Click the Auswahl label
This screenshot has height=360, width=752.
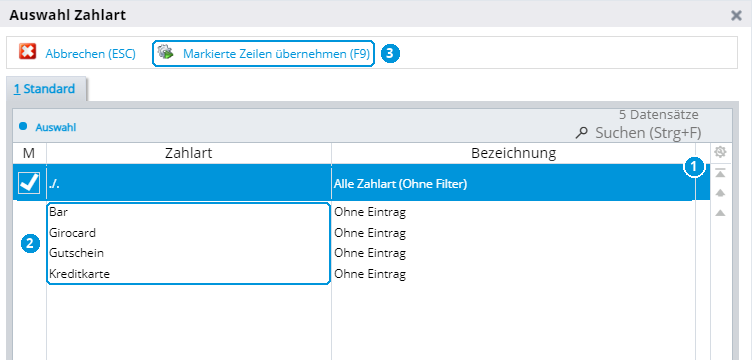(x=56, y=128)
